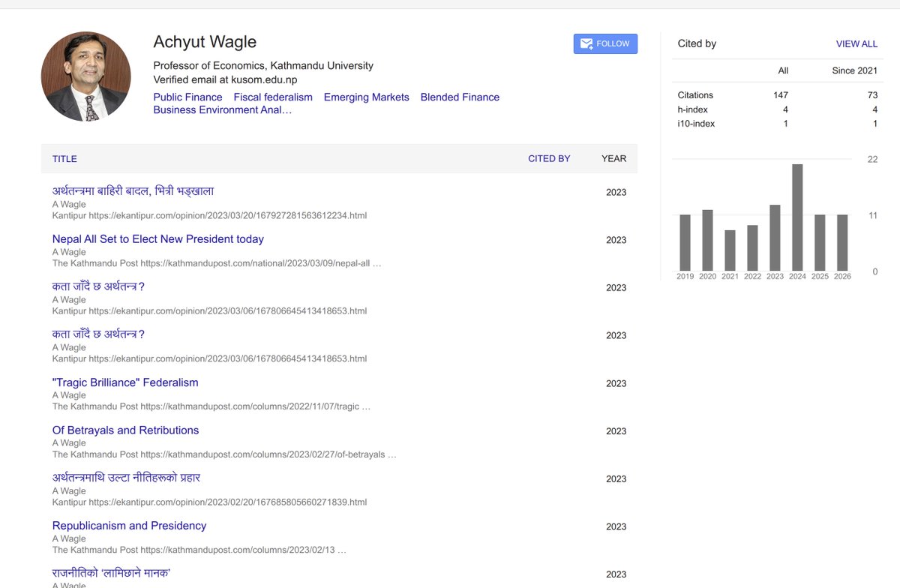Open article 'राजनीतिको ‘लामिछाने मानक’'
This screenshot has width=900, height=588.
[112, 574]
